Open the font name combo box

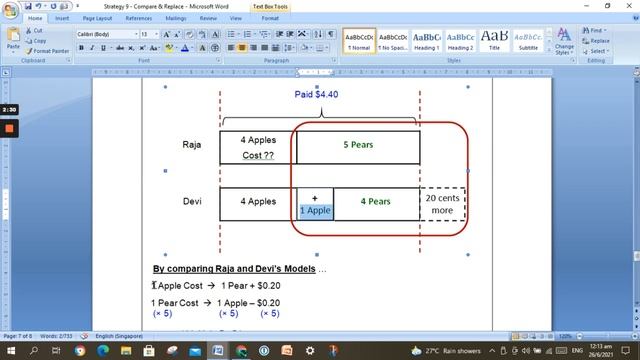pos(107,34)
